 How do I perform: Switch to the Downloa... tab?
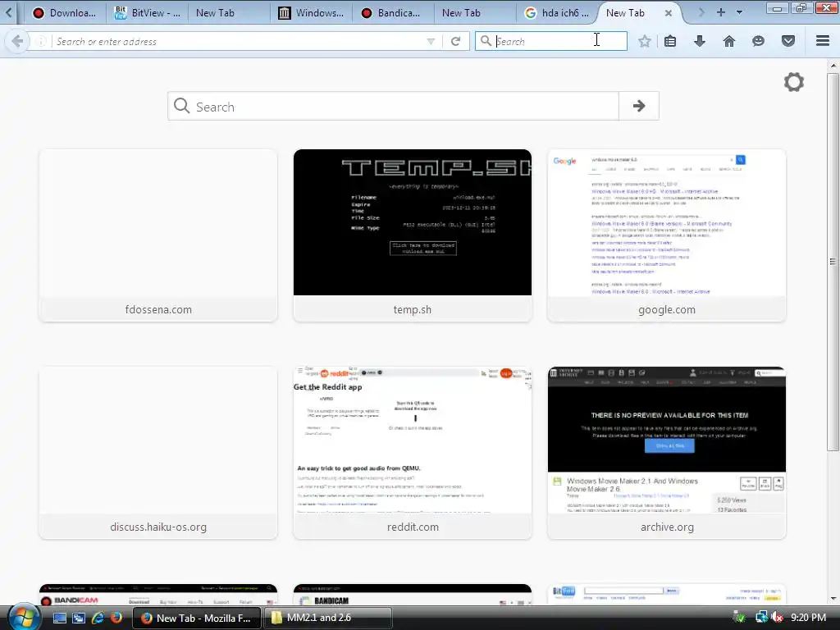tap(64, 13)
